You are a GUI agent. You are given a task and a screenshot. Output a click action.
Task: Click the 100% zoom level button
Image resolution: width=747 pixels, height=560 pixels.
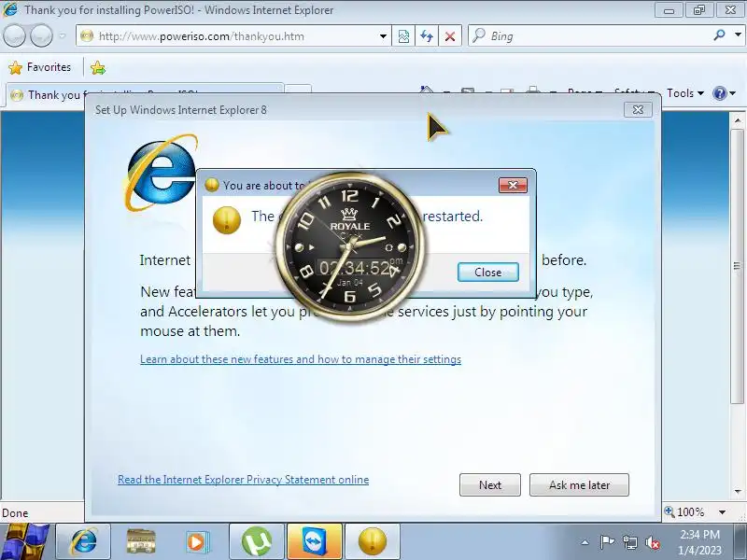click(685, 511)
